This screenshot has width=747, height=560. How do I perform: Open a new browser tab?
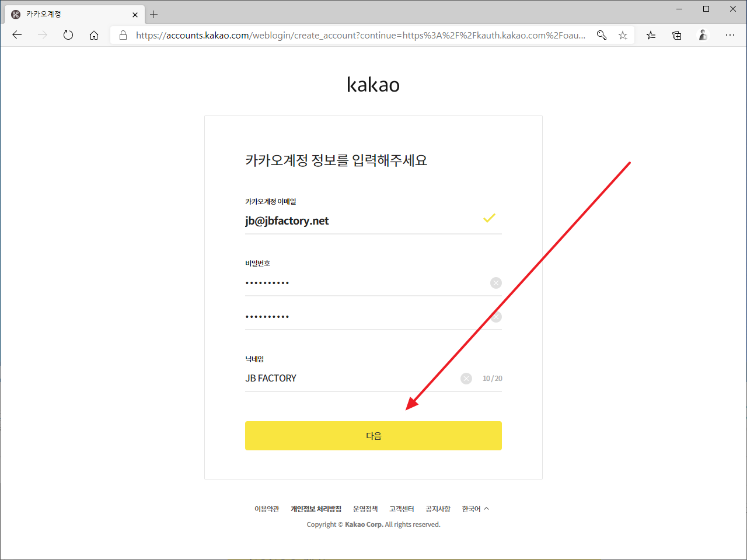(x=154, y=15)
